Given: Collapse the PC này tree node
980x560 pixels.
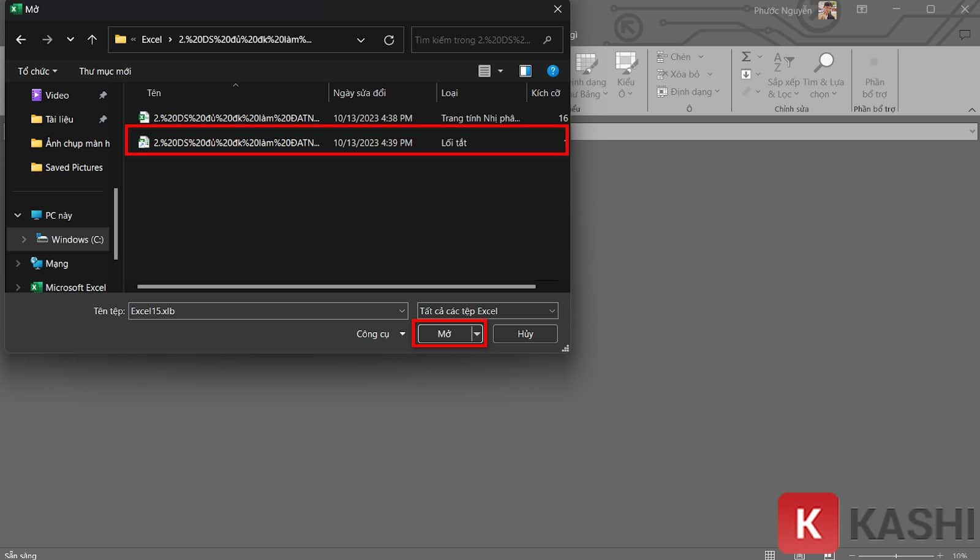Looking at the screenshot, I should coord(18,216).
